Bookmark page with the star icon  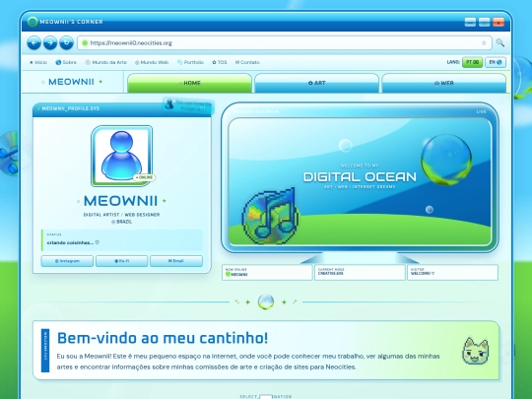point(484,42)
